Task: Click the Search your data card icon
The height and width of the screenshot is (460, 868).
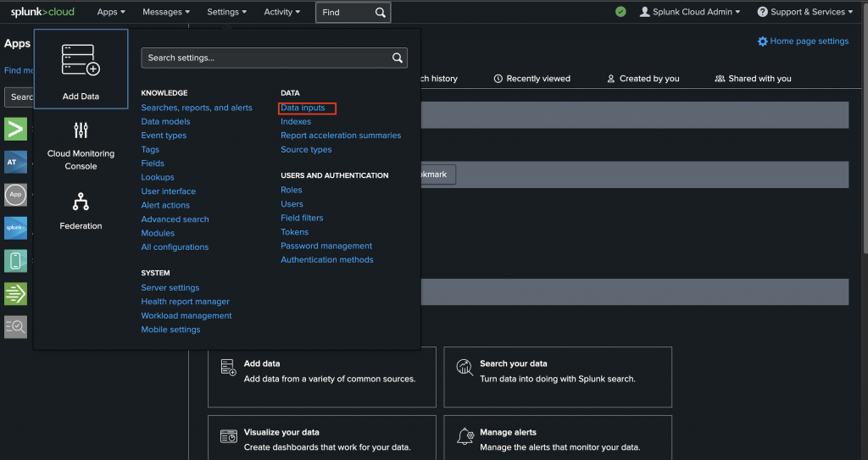Action: pos(465,368)
